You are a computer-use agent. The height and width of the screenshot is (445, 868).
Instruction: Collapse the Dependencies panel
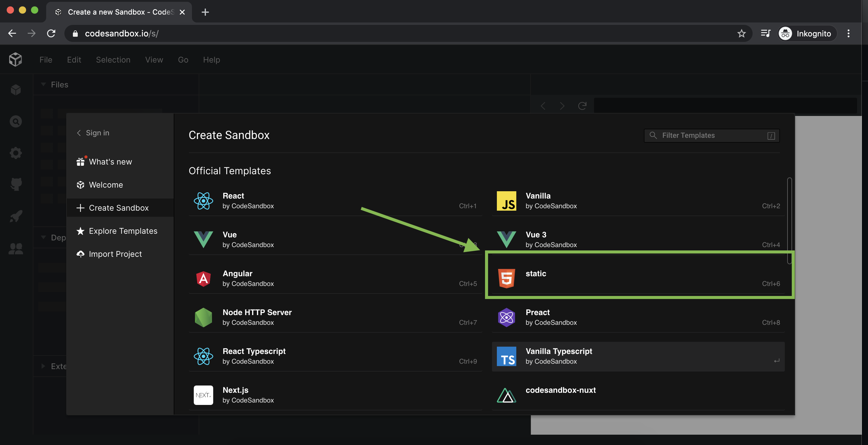coord(43,237)
